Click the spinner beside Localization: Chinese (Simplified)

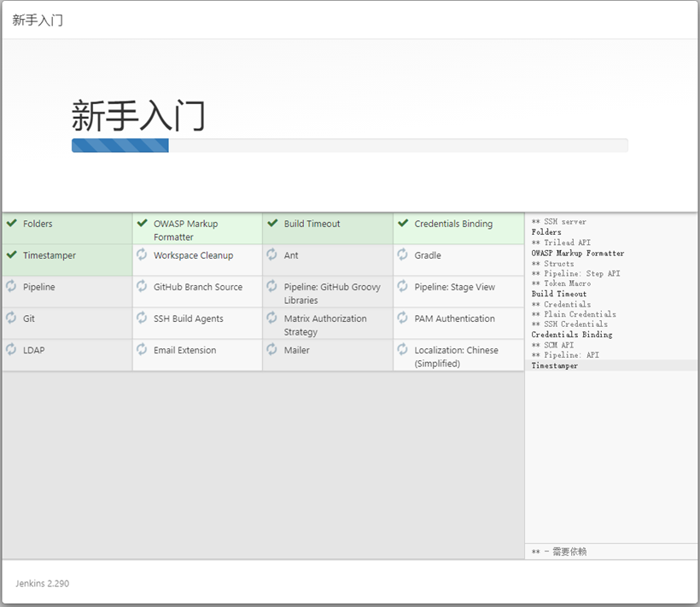[403, 349]
